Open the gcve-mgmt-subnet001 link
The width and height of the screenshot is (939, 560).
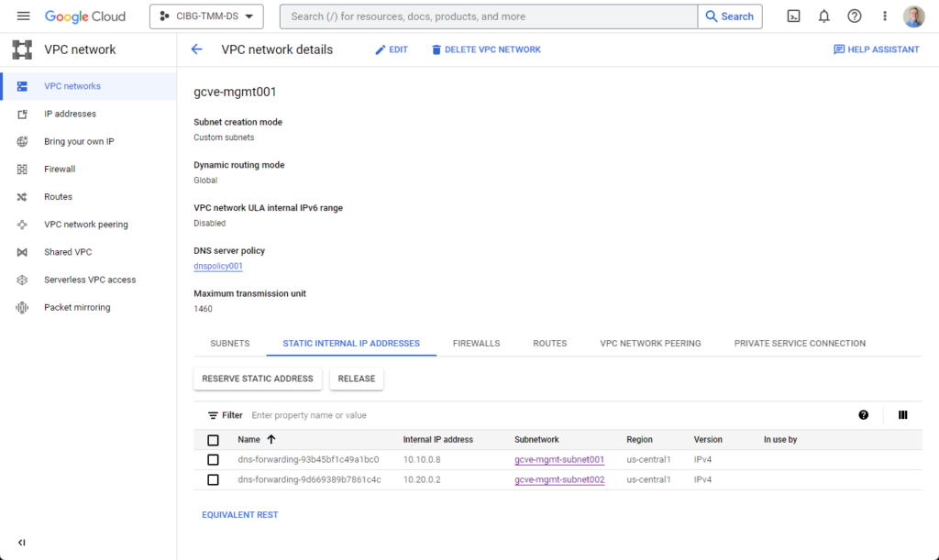[559, 459]
